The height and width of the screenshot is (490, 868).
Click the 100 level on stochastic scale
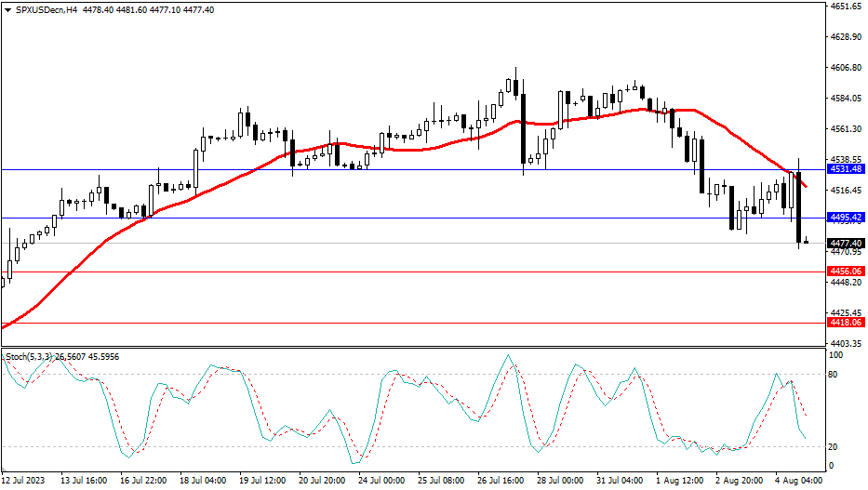click(x=836, y=356)
